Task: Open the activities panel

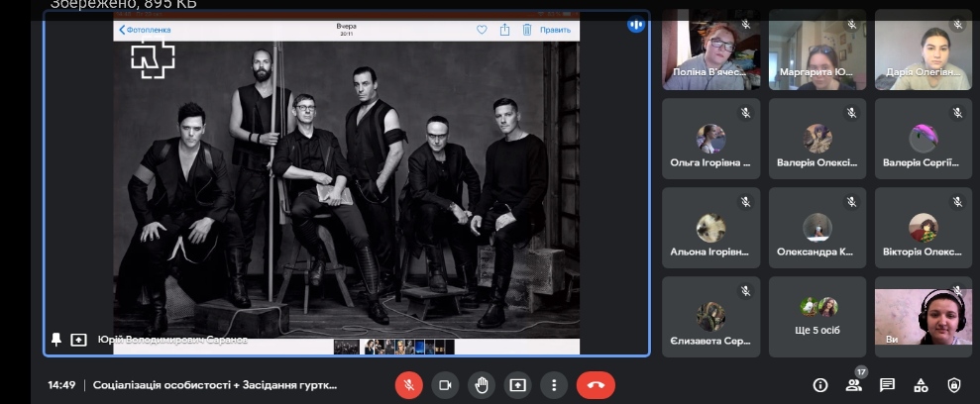Action: [921, 385]
